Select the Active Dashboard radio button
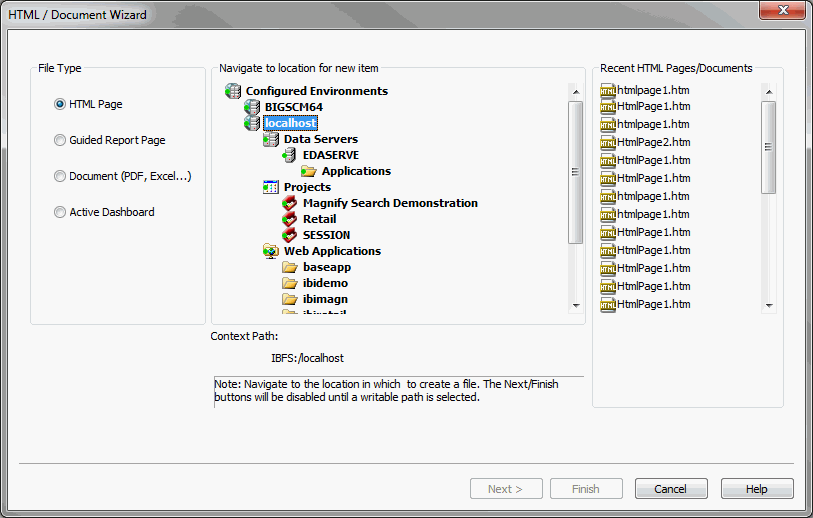This screenshot has height=518, width=813. (x=60, y=212)
